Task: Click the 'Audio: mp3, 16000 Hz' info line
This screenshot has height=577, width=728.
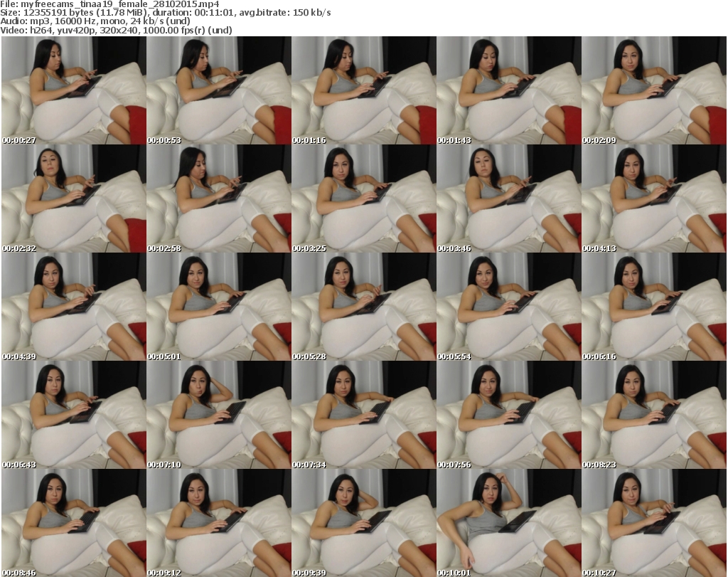Action: pyautogui.click(x=95, y=21)
